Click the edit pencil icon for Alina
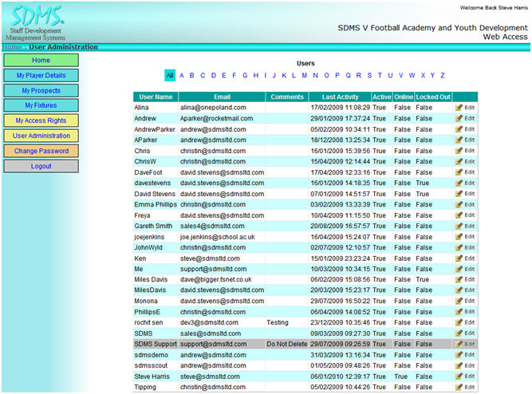 click(459, 108)
